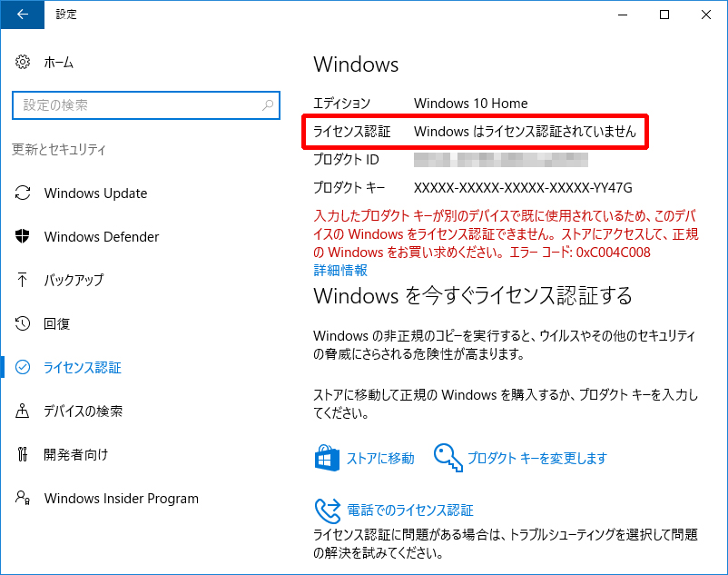Open the 詳細情報 link
Image resolution: width=728 pixels, height=575 pixels.
340,271
